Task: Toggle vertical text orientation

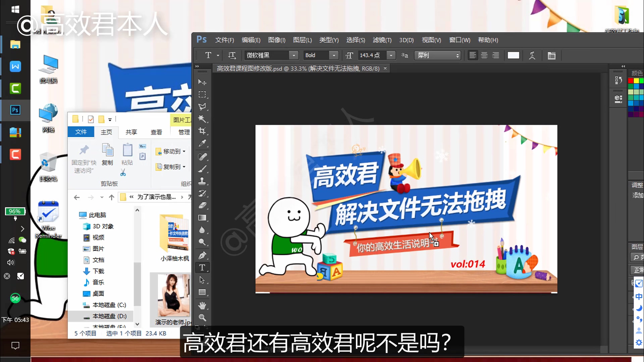Action: 232,55
